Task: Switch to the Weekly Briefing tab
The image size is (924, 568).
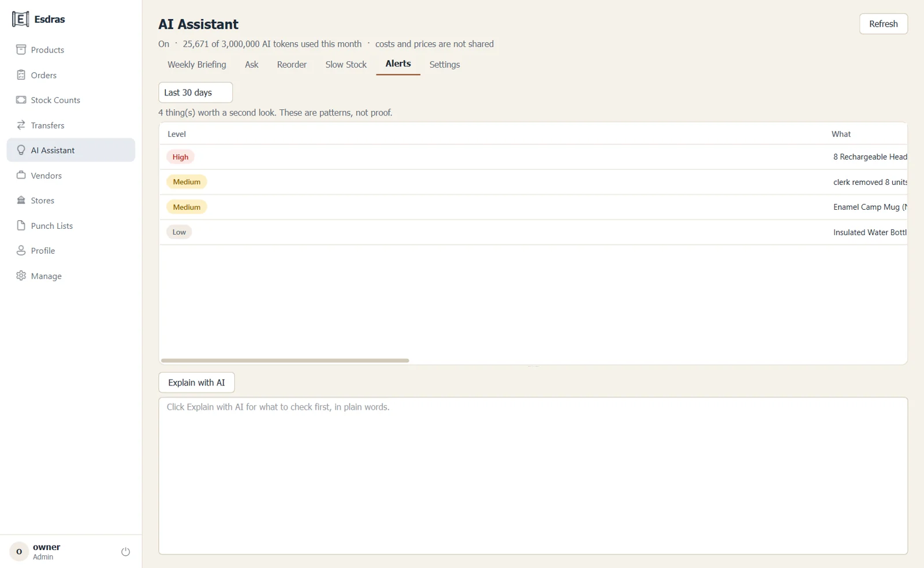Action: pos(197,65)
